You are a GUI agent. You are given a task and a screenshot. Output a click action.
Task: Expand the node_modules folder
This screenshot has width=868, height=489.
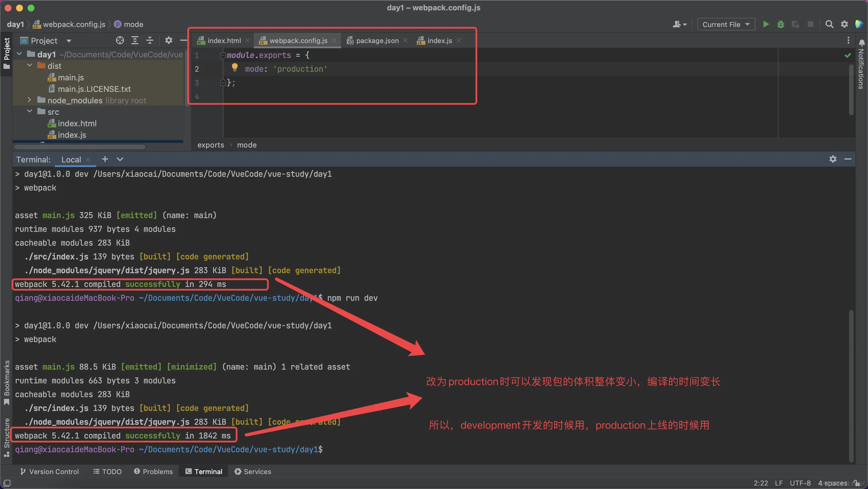[x=29, y=100]
